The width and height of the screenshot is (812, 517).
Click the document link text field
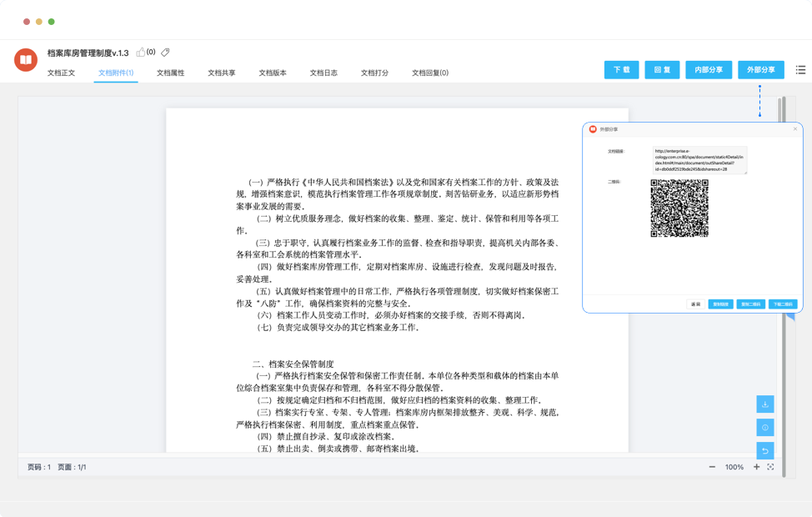pos(699,160)
